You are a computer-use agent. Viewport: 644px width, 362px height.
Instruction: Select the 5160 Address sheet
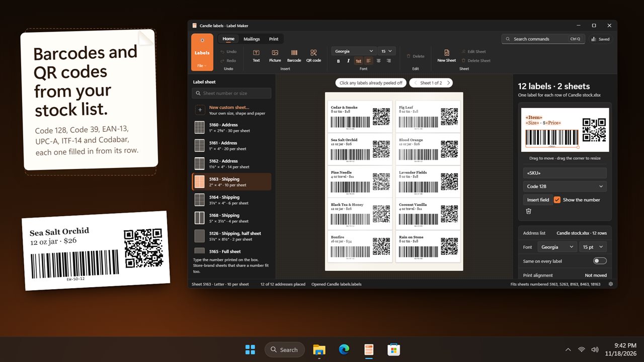coord(231,128)
